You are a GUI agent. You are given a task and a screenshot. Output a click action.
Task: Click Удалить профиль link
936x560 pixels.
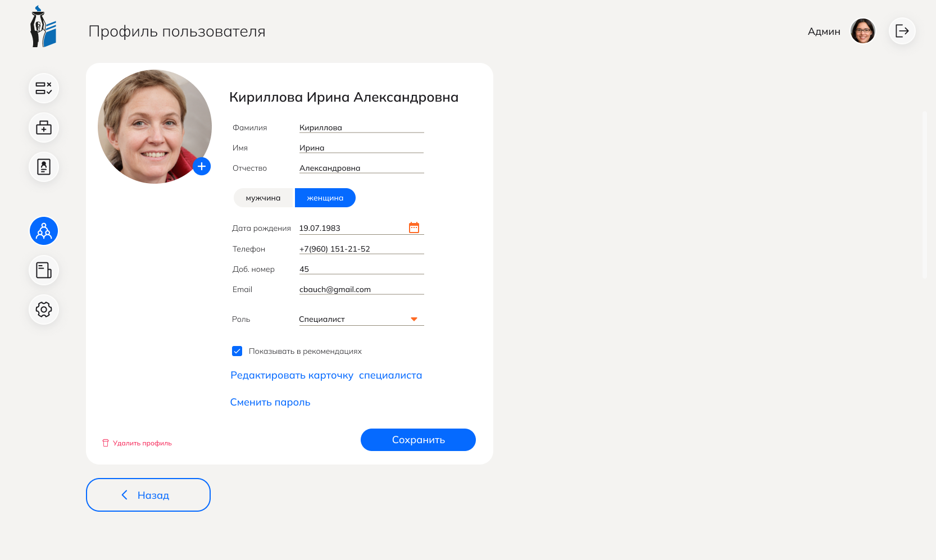(x=137, y=443)
